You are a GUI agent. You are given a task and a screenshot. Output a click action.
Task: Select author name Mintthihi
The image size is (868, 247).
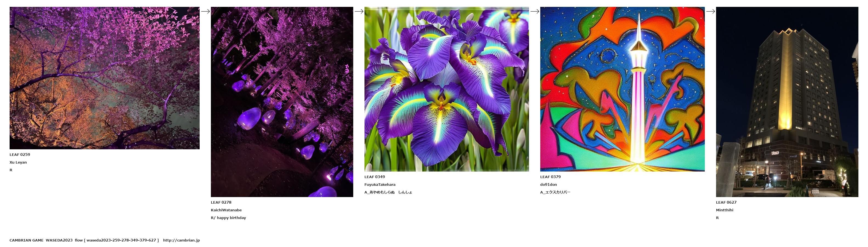pos(725,210)
